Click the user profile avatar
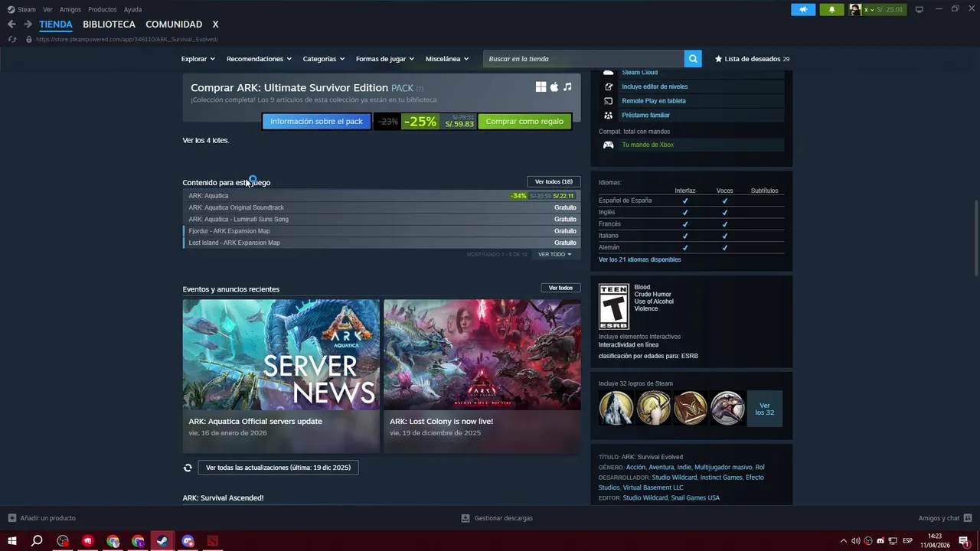Image resolution: width=980 pixels, height=551 pixels. (x=854, y=9)
